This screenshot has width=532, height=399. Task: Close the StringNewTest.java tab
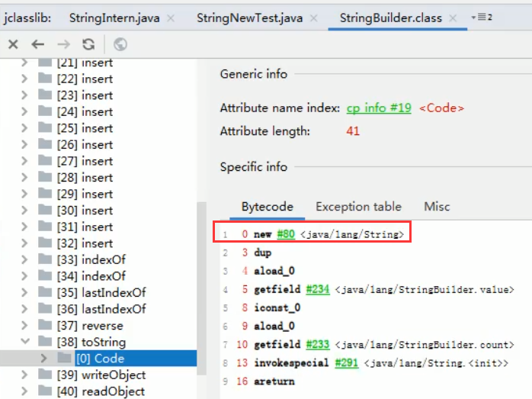tap(314, 18)
